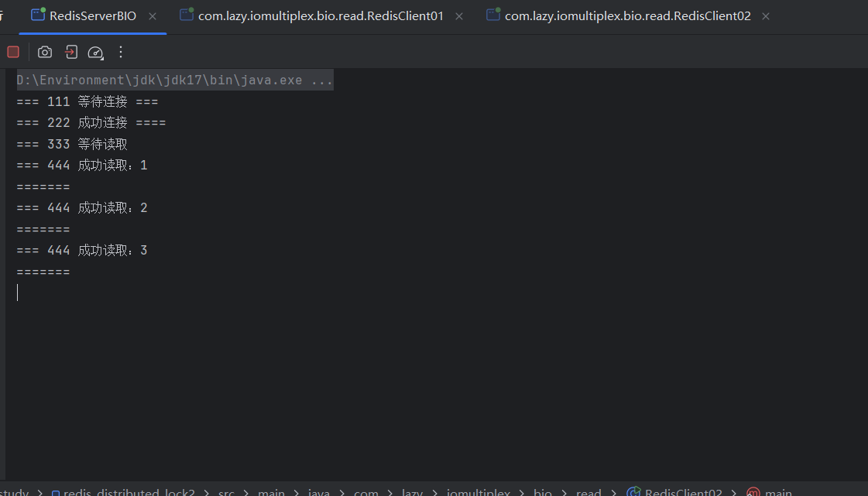Click the RedisClient01 tab run icon

pos(186,15)
